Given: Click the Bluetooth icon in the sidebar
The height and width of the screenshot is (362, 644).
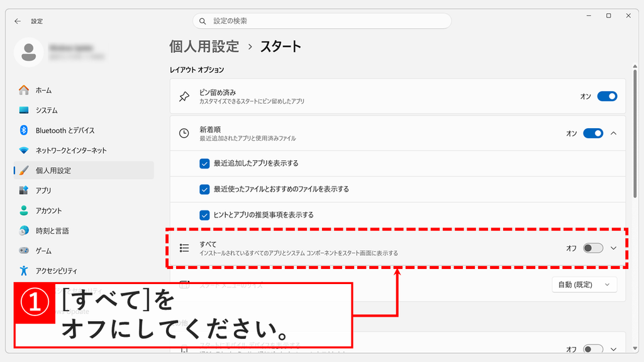Looking at the screenshot, I should (x=24, y=130).
